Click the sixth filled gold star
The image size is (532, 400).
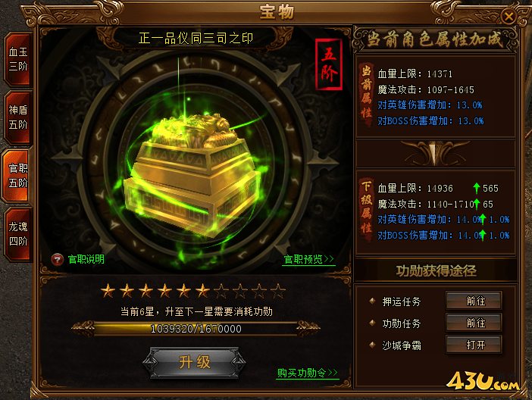pos(203,291)
